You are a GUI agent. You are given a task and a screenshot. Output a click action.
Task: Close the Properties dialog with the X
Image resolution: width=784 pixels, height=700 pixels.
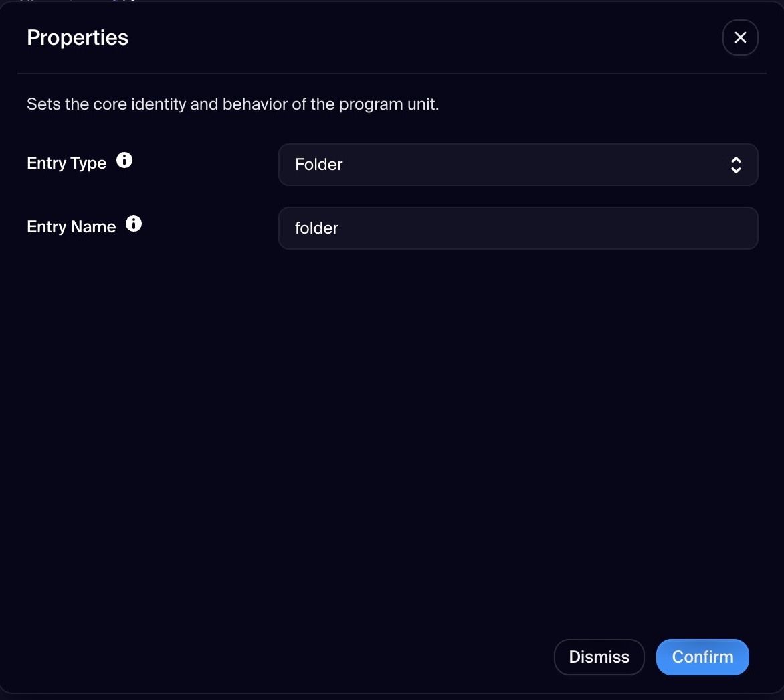tap(740, 37)
